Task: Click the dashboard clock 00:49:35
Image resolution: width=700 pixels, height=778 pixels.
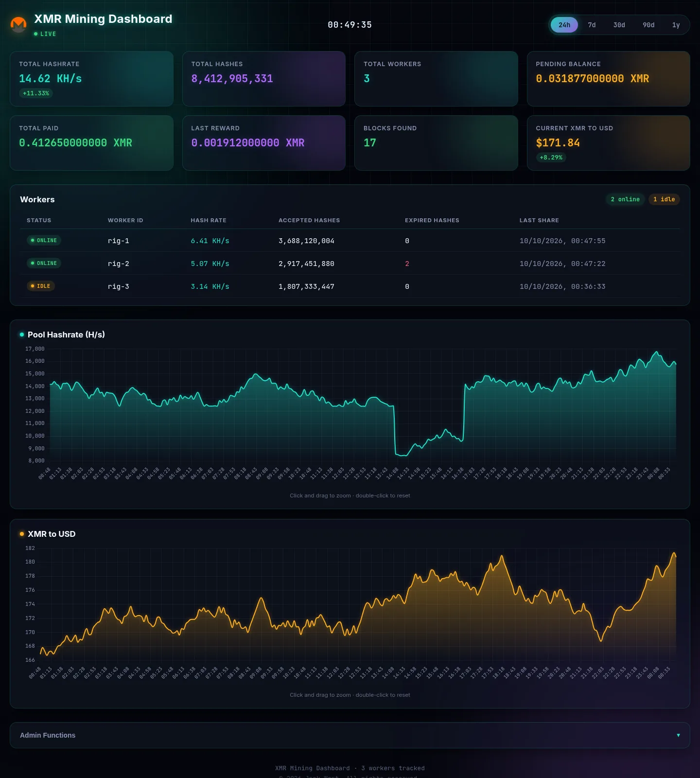Action: coord(350,25)
